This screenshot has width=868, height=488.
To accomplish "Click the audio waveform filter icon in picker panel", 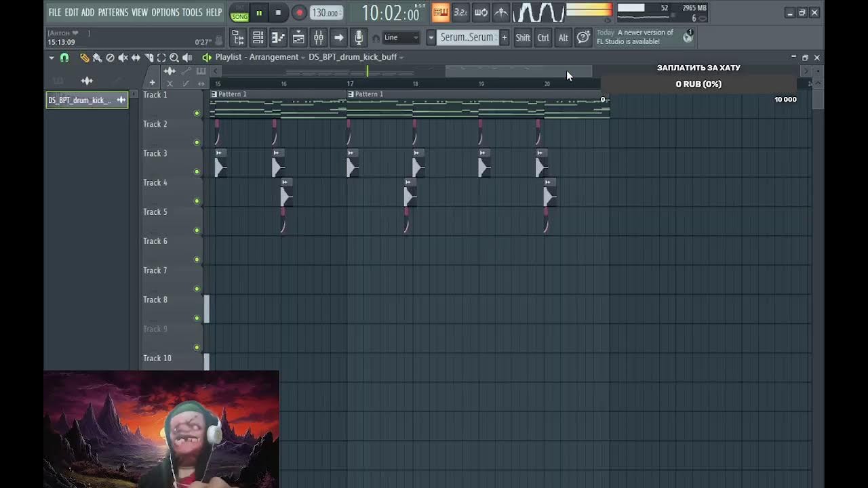I will (87, 81).
